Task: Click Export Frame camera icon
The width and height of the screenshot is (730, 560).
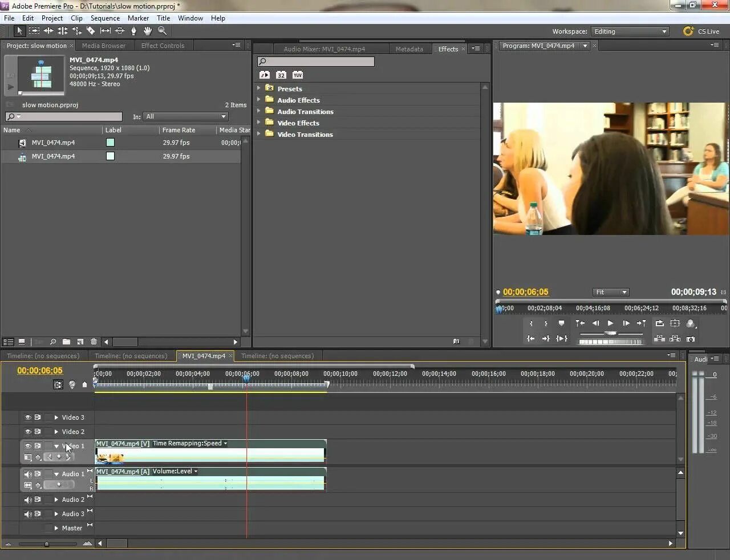Action: 691,338
